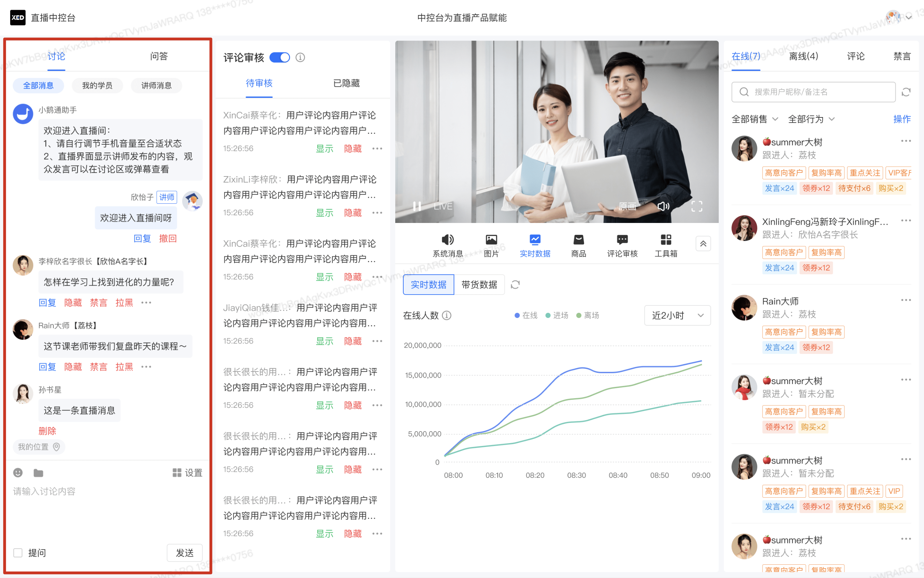Open discussion settings grid icon
Screen dimensions: 924x578
(177, 473)
